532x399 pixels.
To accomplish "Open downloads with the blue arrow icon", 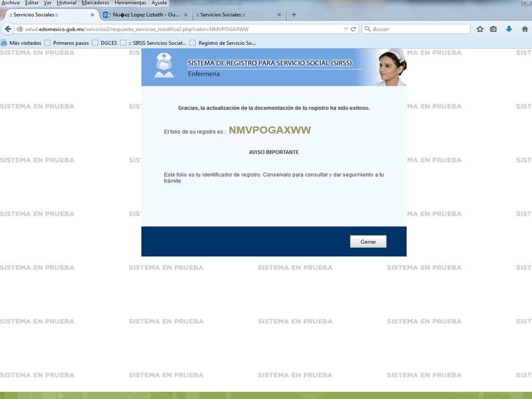I will pos(509,29).
